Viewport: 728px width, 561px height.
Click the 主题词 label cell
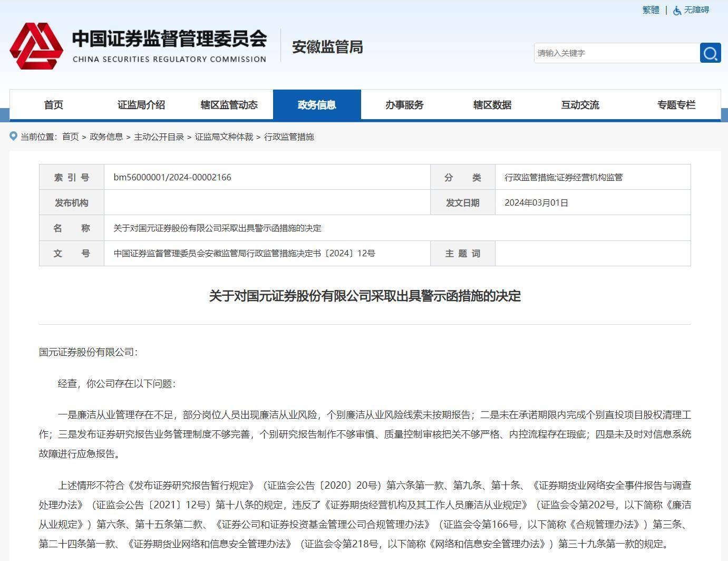pos(463,254)
